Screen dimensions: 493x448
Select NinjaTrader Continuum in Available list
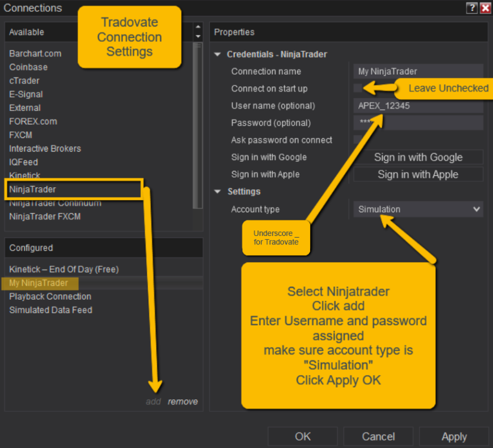pyautogui.click(x=55, y=203)
